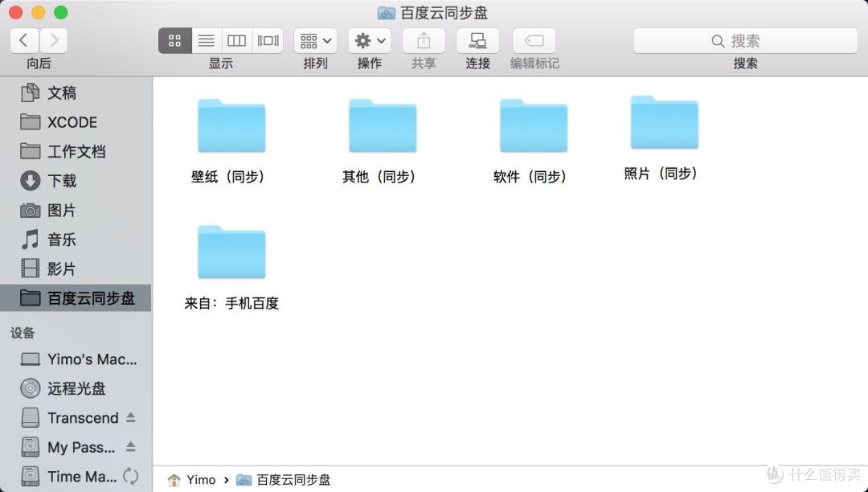Eject the My Pass... drive

[131, 446]
